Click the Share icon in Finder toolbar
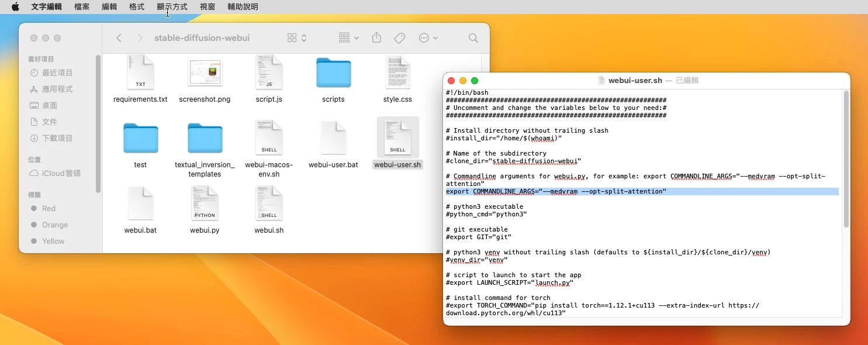 [376, 38]
